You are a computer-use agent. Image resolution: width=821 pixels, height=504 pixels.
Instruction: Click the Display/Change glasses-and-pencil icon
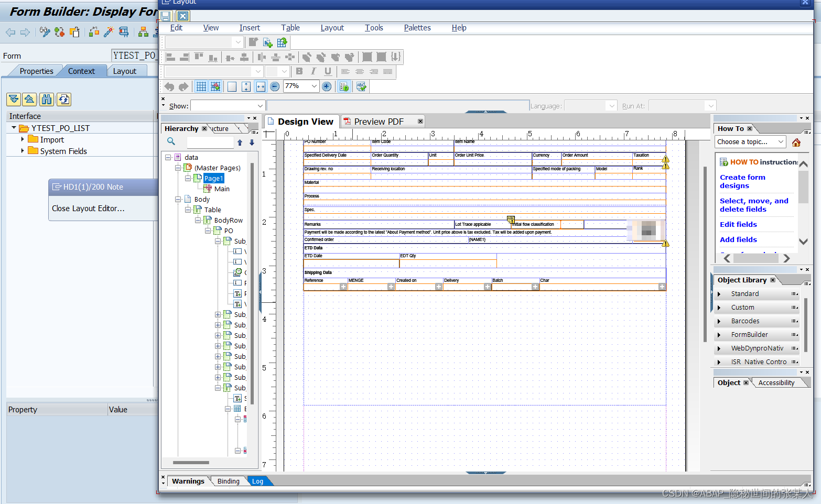[45, 32]
